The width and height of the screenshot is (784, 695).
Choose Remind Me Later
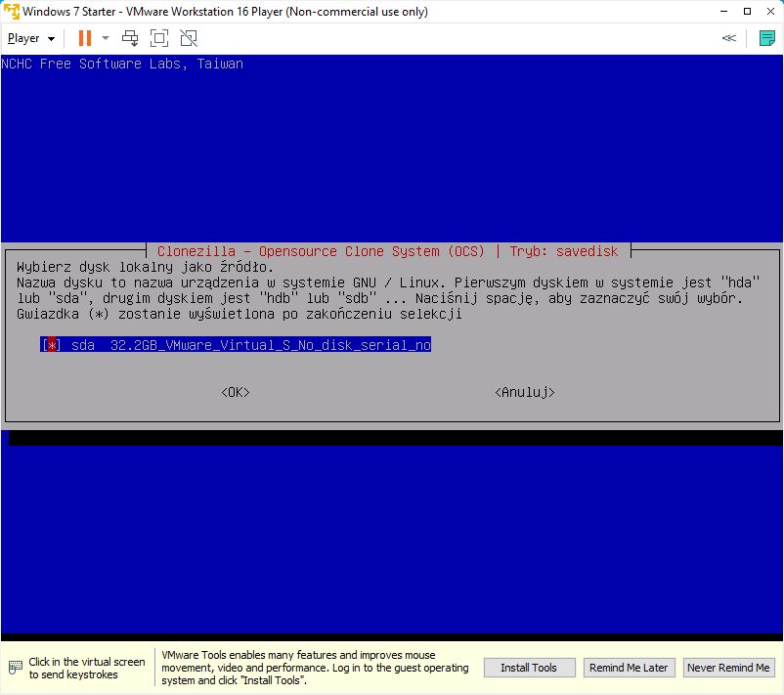[x=628, y=668]
